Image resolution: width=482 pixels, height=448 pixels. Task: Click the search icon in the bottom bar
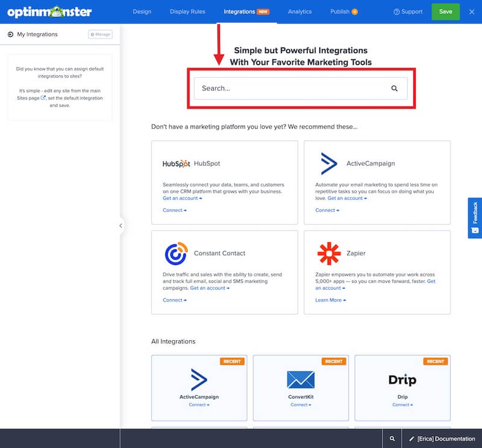coord(392,438)
